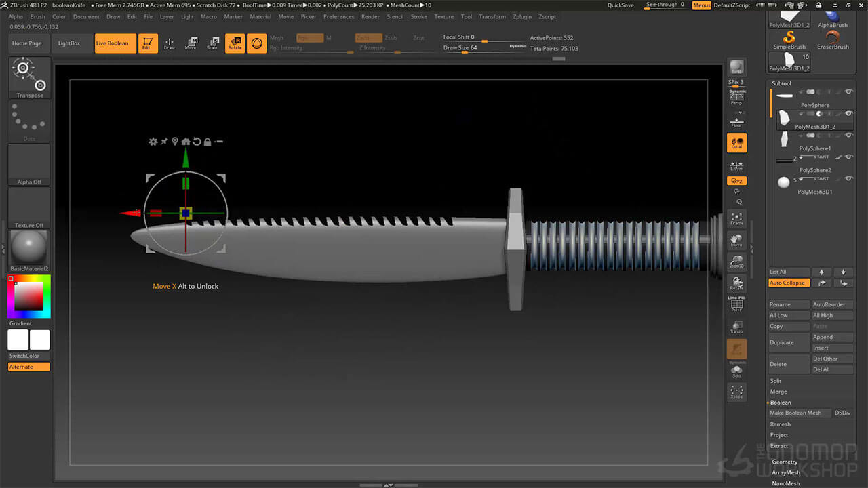The image size is (868, 488).
Task: Activate the Draw mode icon
Action: 170,43
